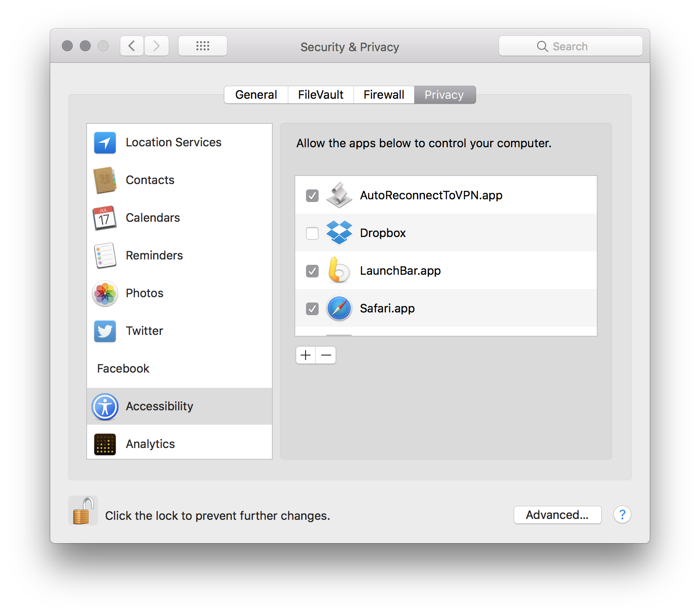Go forward with the right chevron
Viewport: 700px width, 615px height.
coord(157,46)
